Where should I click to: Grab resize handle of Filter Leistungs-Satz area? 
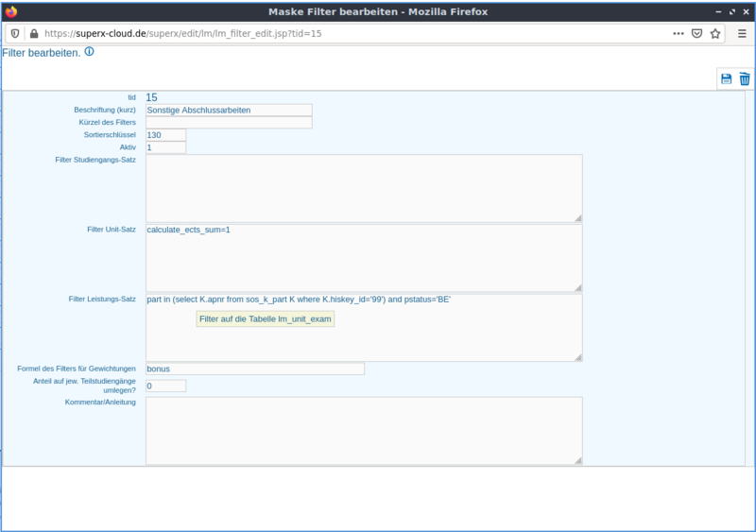[x=578, y=357]
